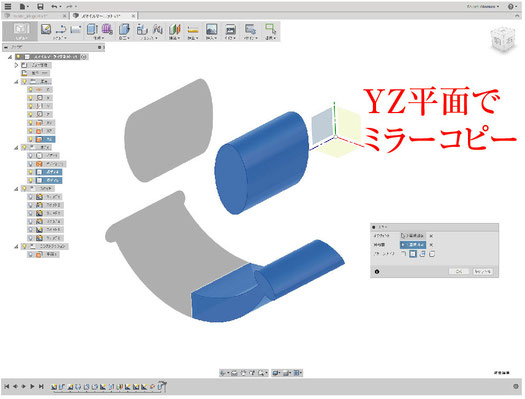Click the orange-green Construct plane icon
Viewport: 525px width, 399px height.
click(x=174, y=29)
